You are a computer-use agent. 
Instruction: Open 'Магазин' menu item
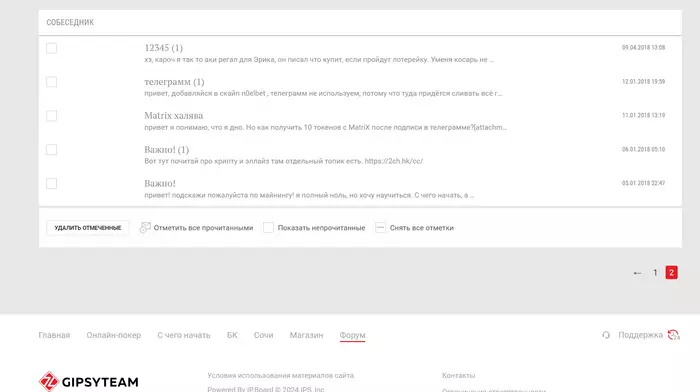tap(306, 335)
